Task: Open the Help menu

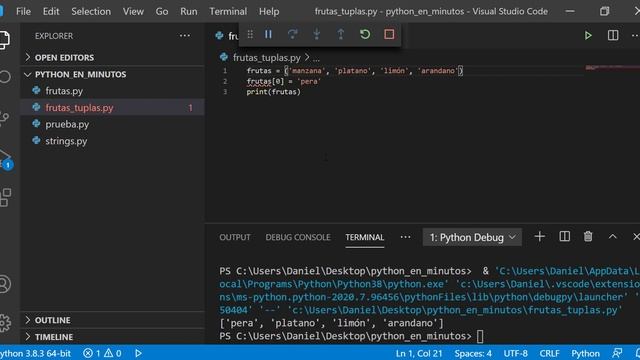Action: click(269, 11)
